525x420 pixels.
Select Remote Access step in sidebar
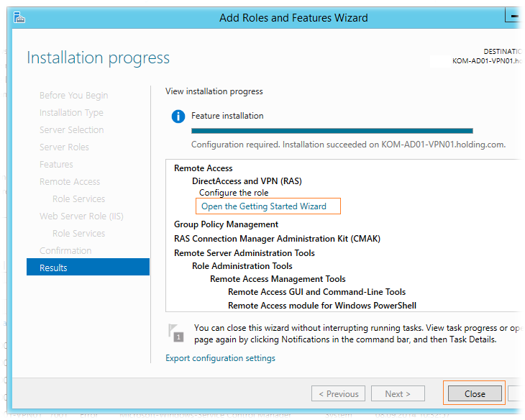point(70,181)
